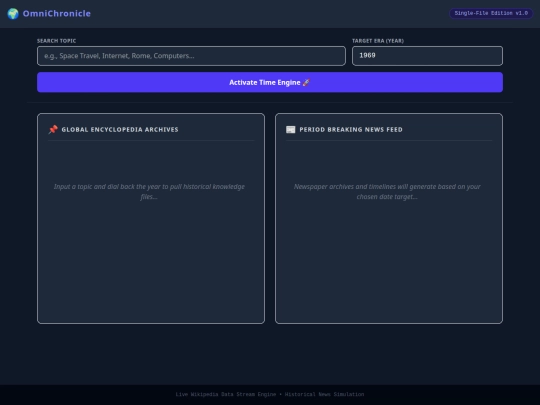Click the Single-File Edition v1.0 badge

coord(491,13)
